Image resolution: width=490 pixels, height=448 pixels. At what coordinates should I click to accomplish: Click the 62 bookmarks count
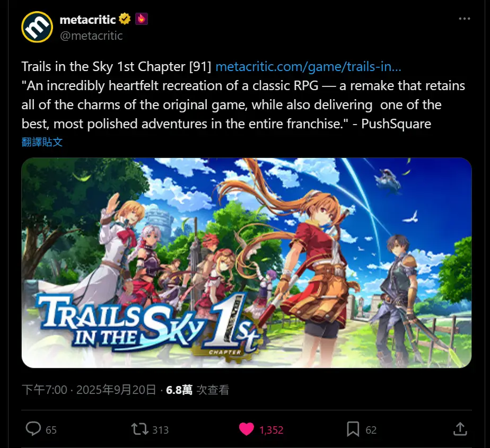(x=371, y=430)
